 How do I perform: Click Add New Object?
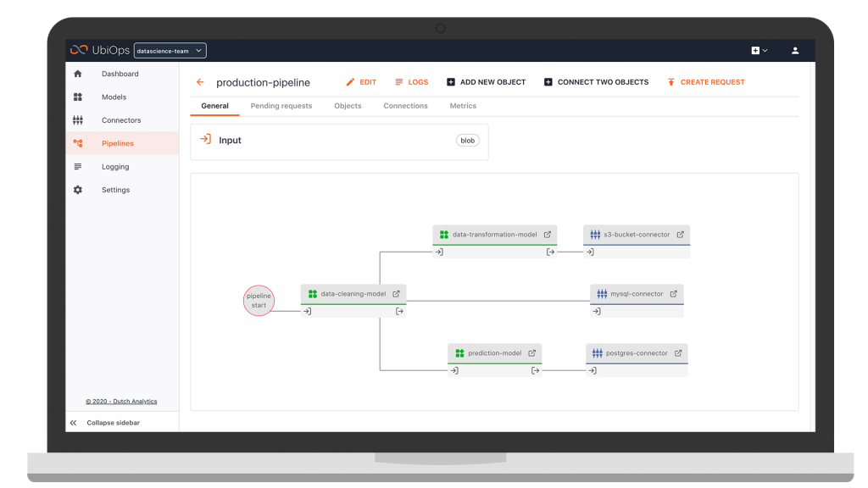click(486, 82)
